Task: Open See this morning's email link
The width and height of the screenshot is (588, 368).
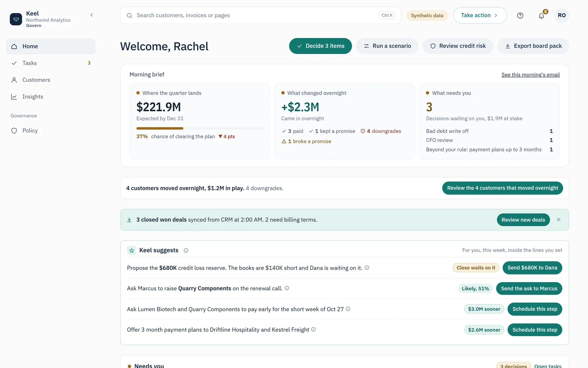Action: (x=531, y=75)
